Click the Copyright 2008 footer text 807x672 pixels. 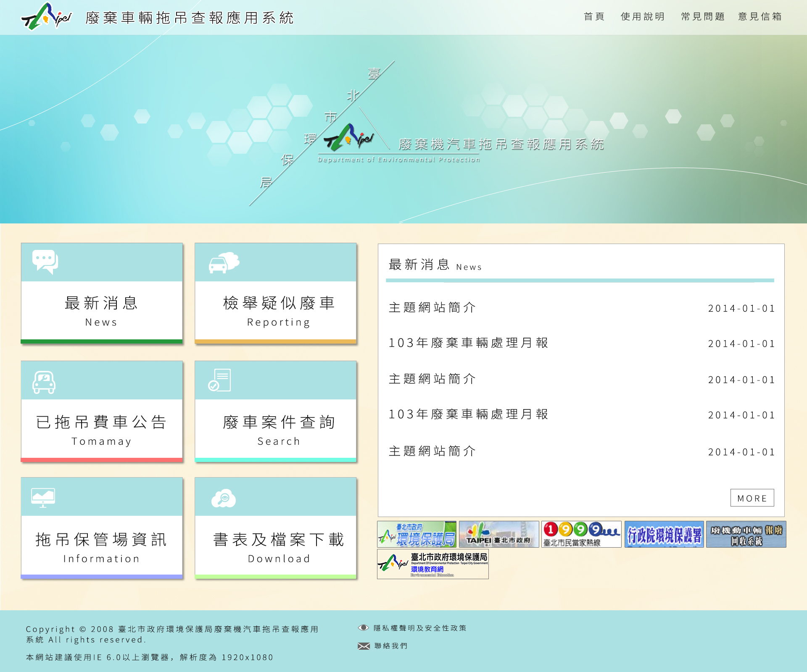point(172,634)
